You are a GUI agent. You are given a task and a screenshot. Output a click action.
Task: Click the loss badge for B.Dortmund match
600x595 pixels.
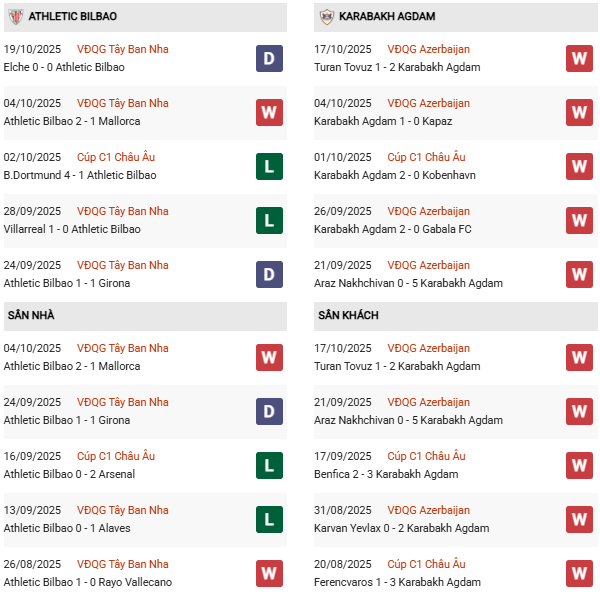point(269,166)
